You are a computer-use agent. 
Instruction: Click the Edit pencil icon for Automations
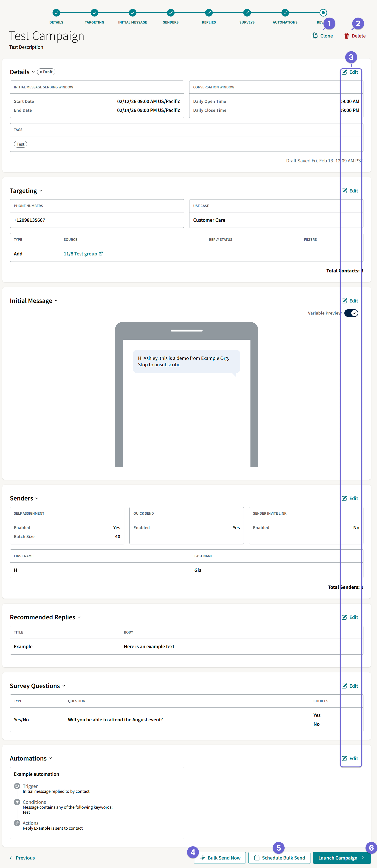pyautogui.click(x=344, y=758)
